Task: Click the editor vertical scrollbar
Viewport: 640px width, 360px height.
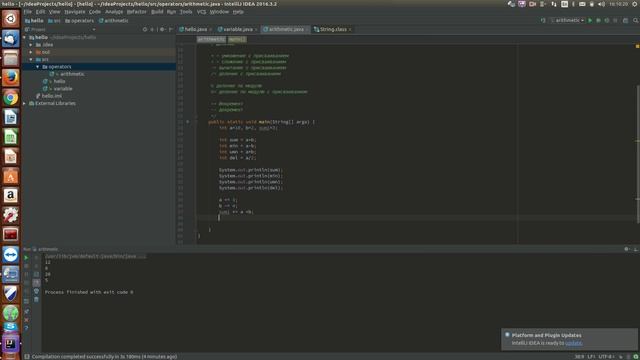Action: click(x=638, y=154)
